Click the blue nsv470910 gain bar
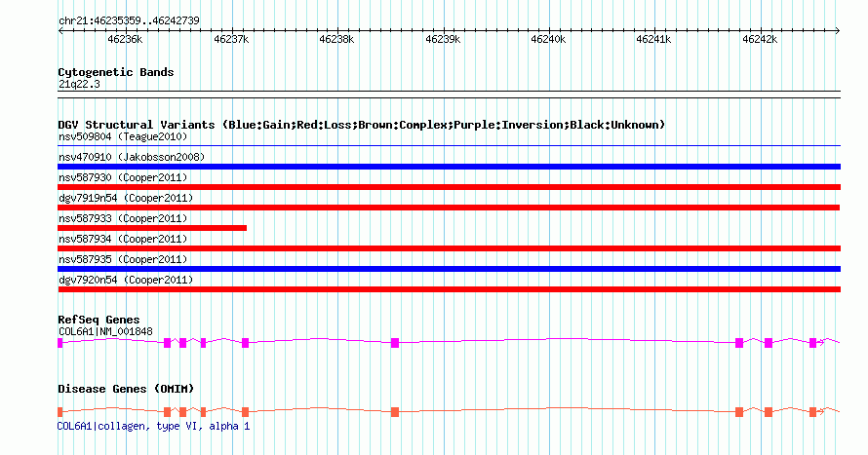Viewport: 868px width, 455px height. click(x=449, y=167)
